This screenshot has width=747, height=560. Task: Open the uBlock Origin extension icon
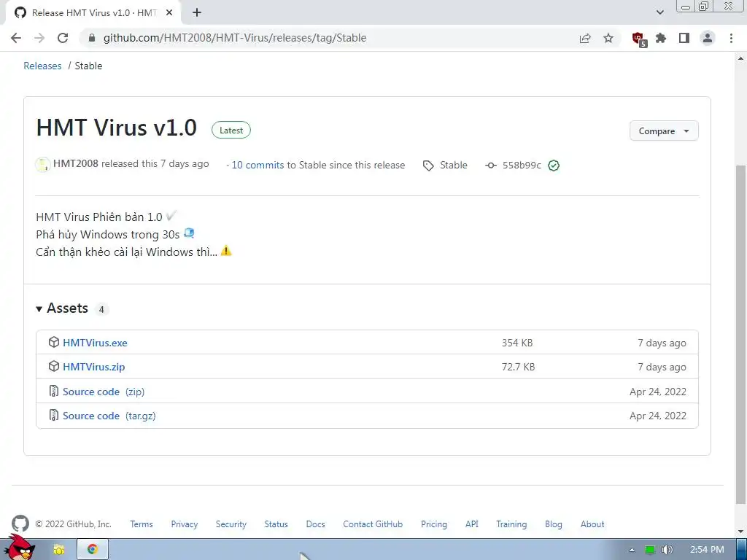(x=639, y=39)
